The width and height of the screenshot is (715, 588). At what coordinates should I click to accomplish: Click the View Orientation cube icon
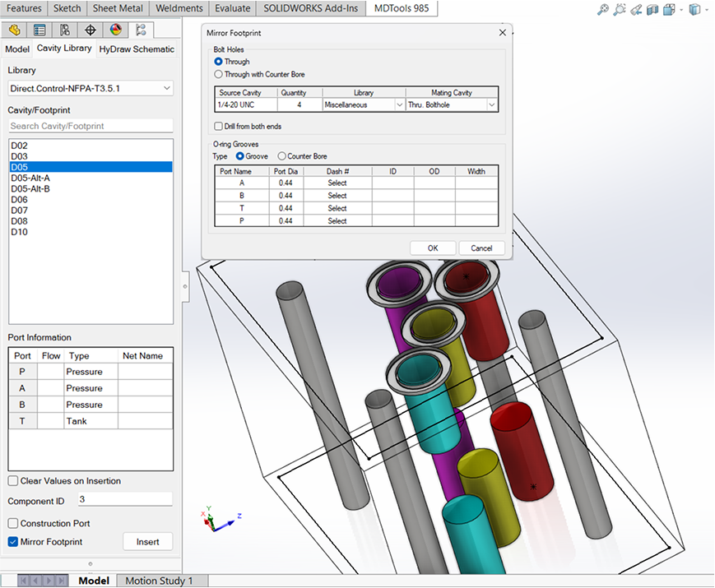(x=669, y=10)
